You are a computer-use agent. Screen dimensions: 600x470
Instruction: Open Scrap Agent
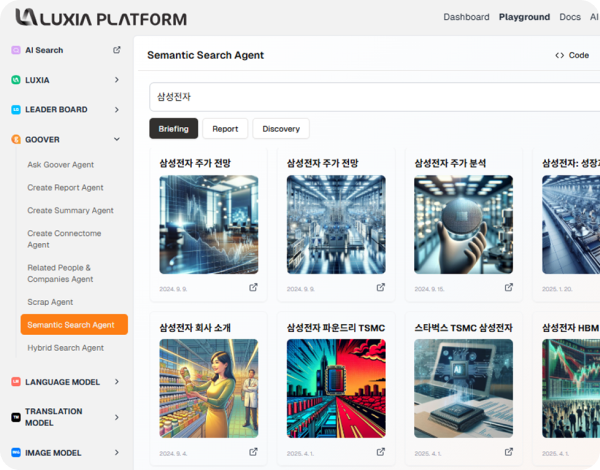point(50,302)
